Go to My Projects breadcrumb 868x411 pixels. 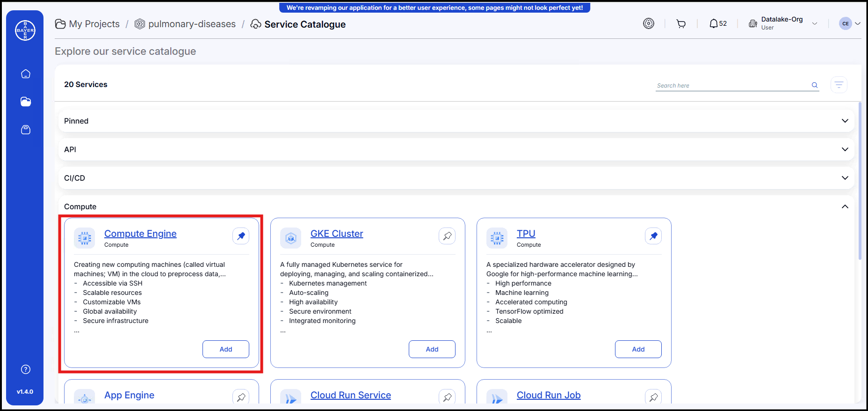(87, 24)
